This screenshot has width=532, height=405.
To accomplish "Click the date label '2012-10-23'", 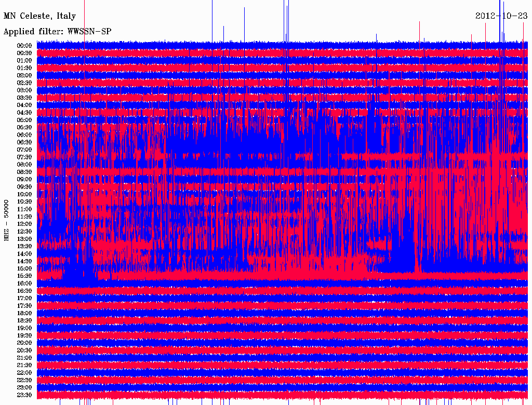I will tap(501, 16).
